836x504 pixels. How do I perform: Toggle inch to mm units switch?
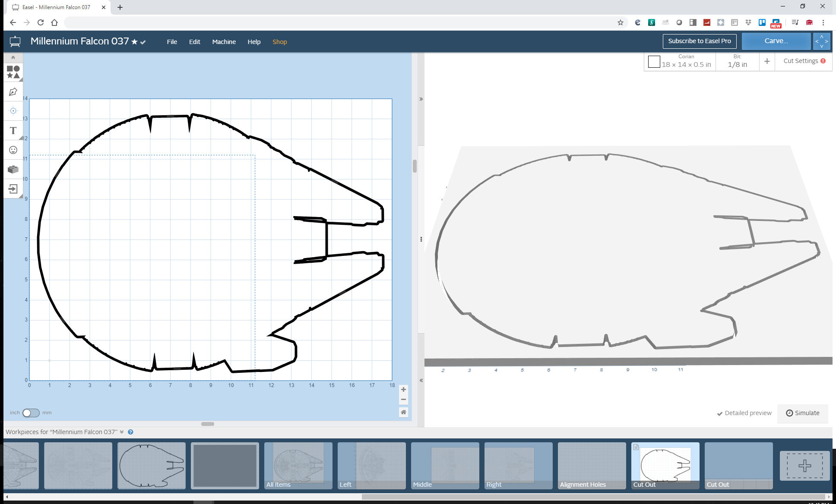click(x=31, y=413)
